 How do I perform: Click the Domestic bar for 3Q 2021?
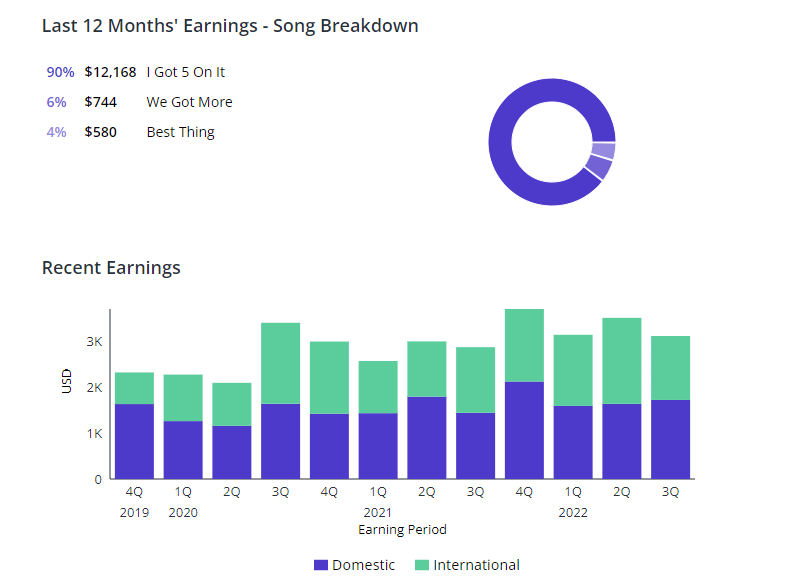(x=475, y=445)
